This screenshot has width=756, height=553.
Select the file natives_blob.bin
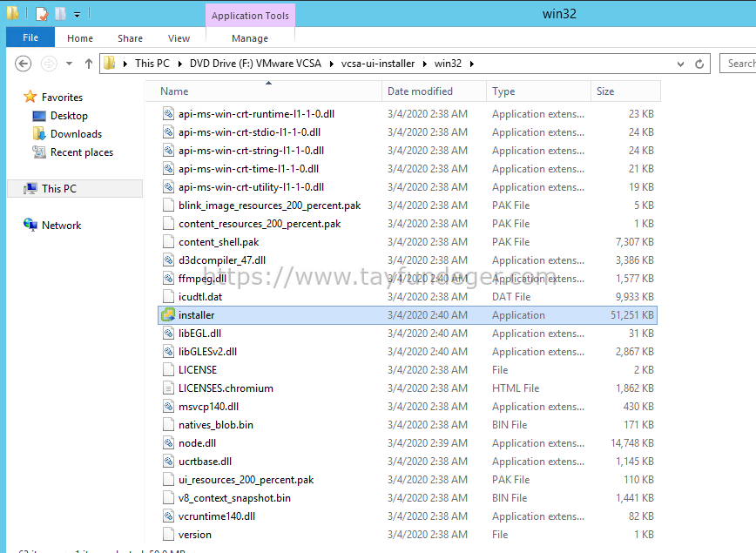[215, 425]
